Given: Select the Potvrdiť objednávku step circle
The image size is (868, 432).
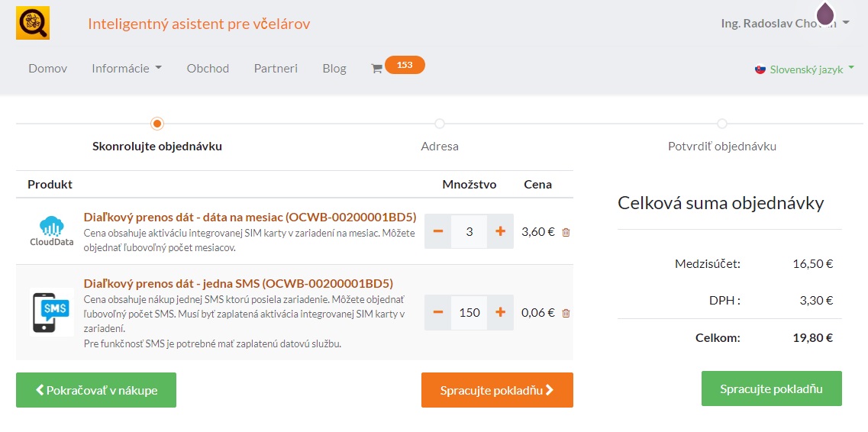Looking at the screenshot, I should click(722, 124).
